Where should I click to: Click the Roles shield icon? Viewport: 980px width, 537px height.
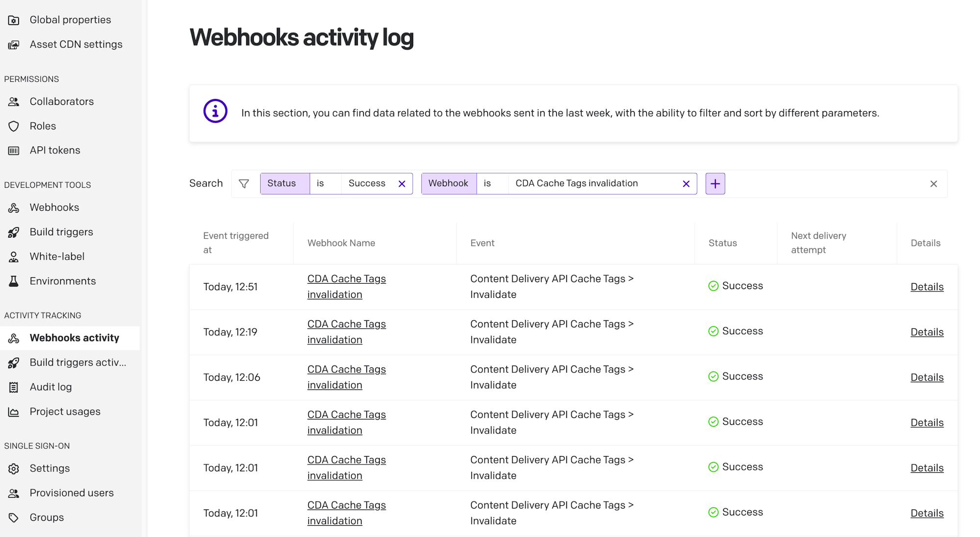coord(14,126)
